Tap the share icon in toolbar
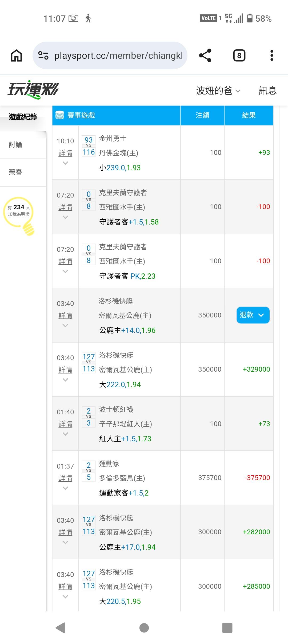Image resolution: width=288 pixels, height=644 pixels. [205, 56]
